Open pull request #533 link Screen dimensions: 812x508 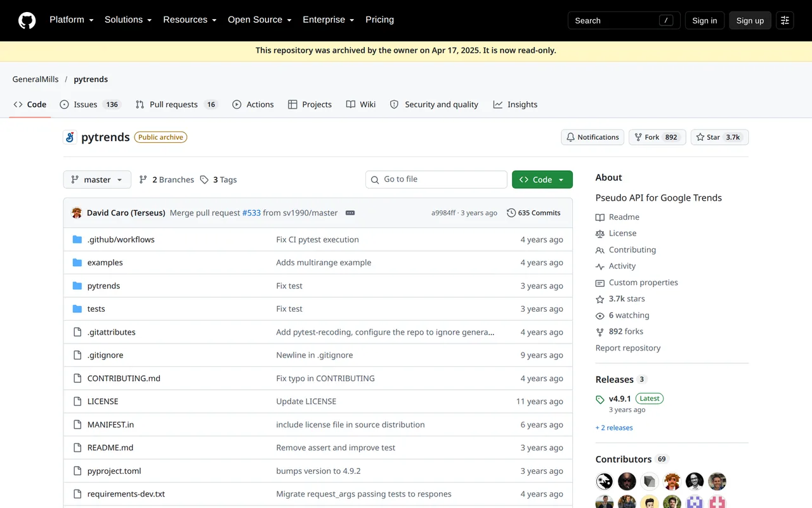(x=251, y=213)
